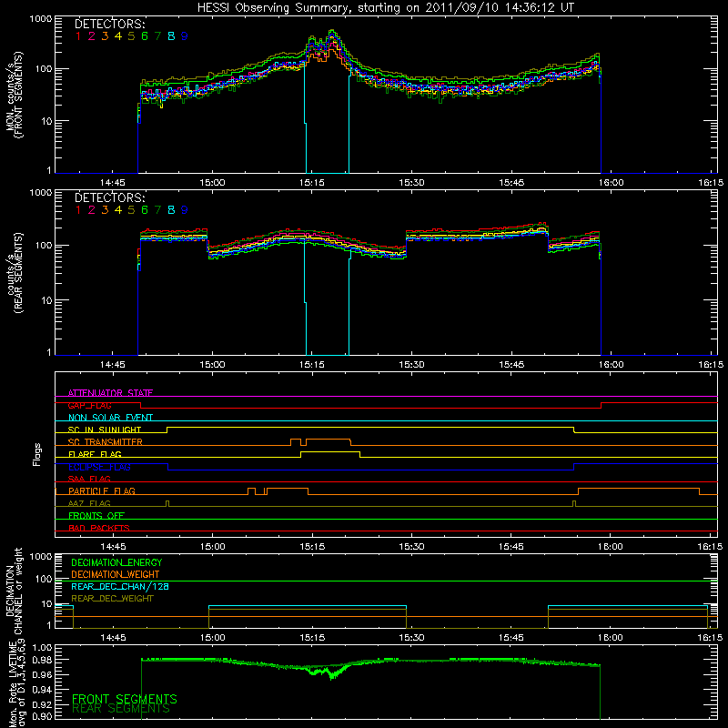Select the ECLIPSE_FLAG label

coord(99,467)
